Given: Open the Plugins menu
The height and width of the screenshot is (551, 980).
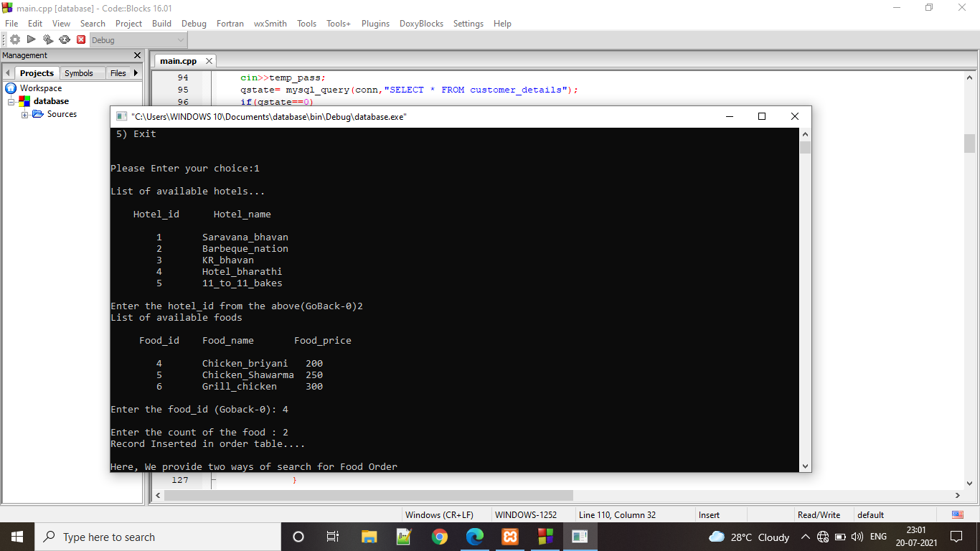Looking at the screenshot, I should point(375,24).
